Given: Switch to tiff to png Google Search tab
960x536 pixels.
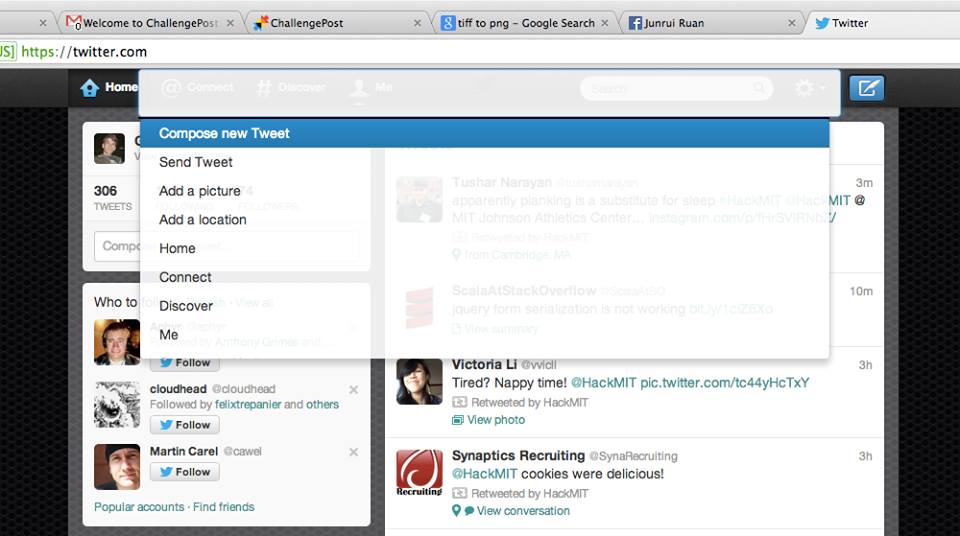Looking at the screenshot, I should click(x=525, y=23).
